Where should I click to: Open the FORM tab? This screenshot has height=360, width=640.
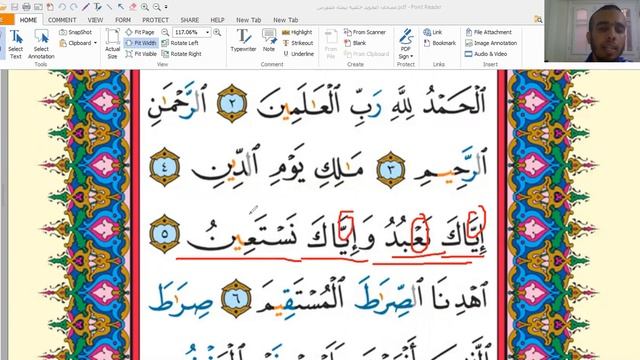click(123, 20)
